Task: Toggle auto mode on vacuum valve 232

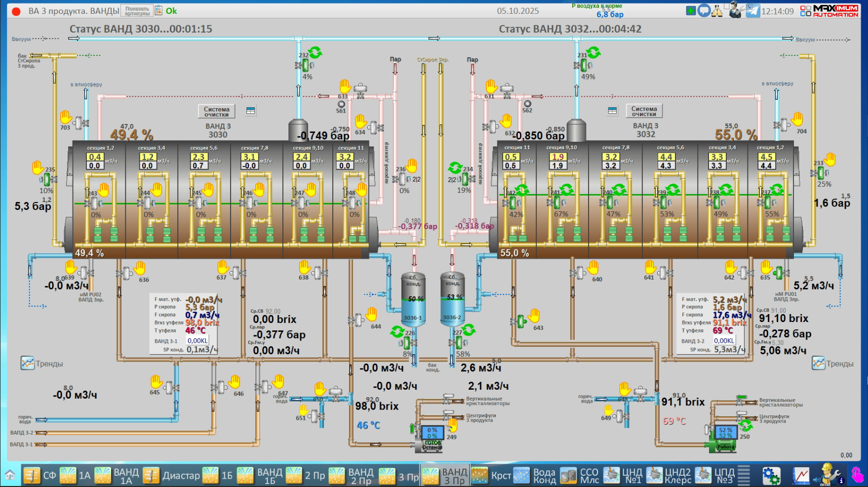Action: (x=316, y=52)
